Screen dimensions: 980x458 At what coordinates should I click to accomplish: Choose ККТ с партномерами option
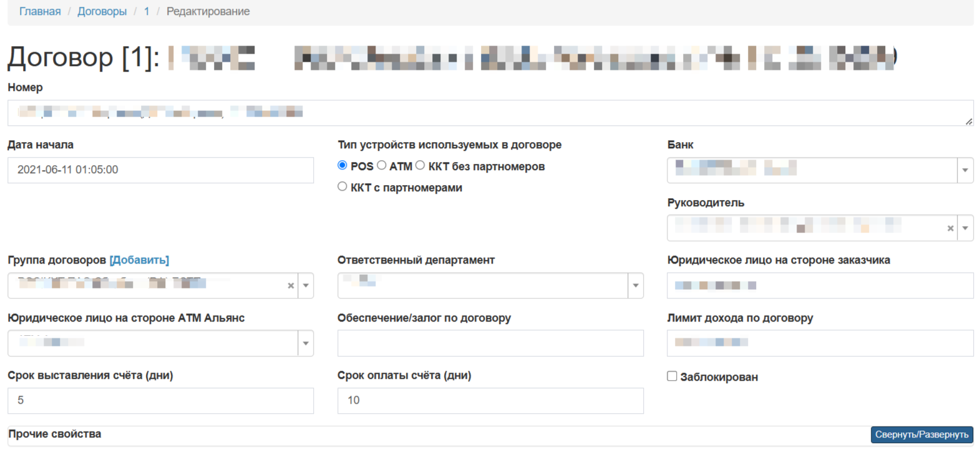tap(342, 187)
